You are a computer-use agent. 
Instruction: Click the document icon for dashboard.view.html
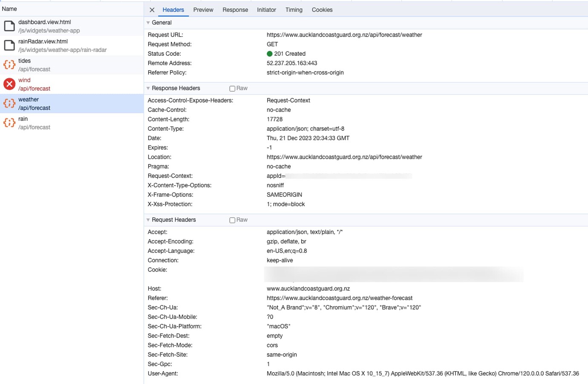(x=10, y=26)
